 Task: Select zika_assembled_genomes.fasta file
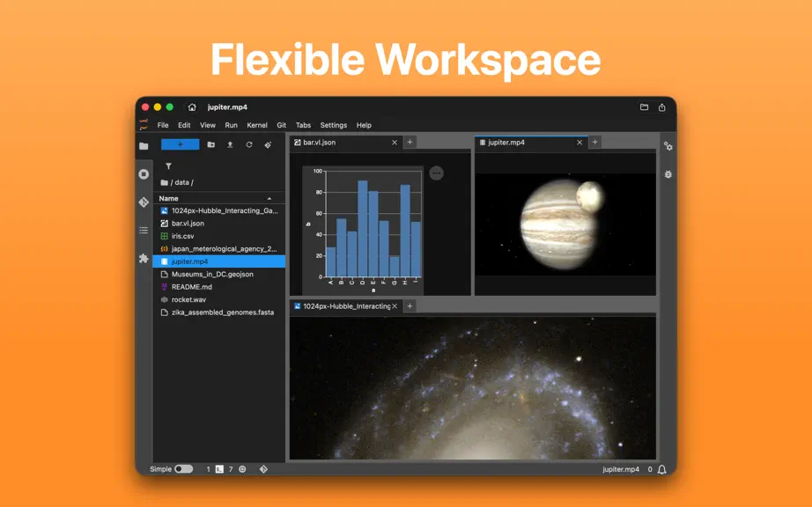(x=218, y=312)
